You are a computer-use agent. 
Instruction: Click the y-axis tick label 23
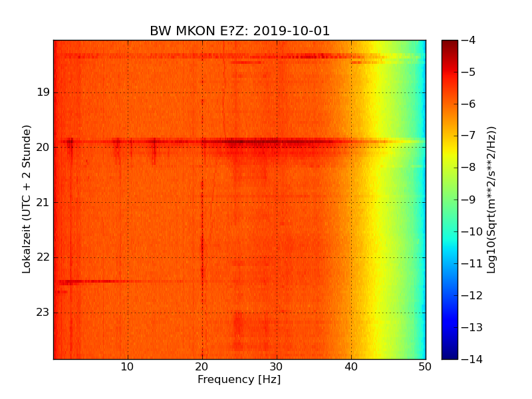click(43, 313)
